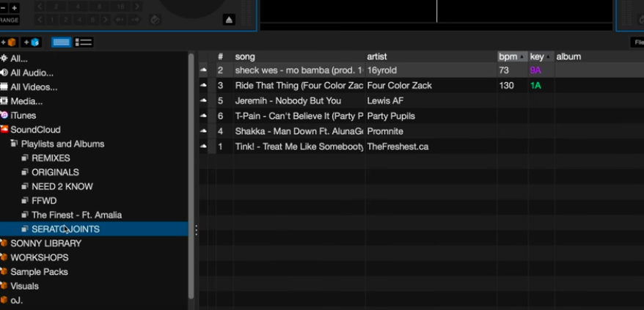Shift loop sizes right with arrow after 16
Viewport: 644px width, 310px height.
coord(137,7)
